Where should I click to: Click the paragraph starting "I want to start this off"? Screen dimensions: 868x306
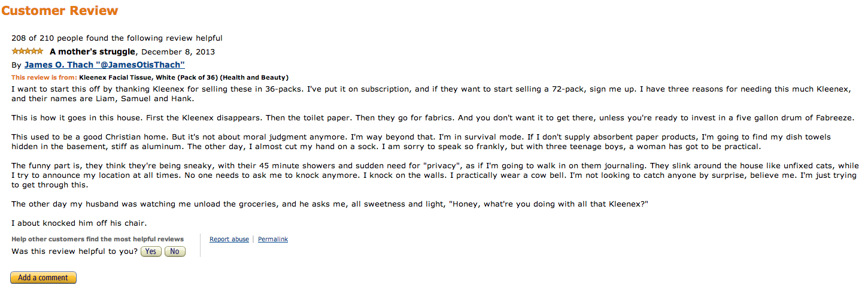pyautogui.click(x=431, y=94)
